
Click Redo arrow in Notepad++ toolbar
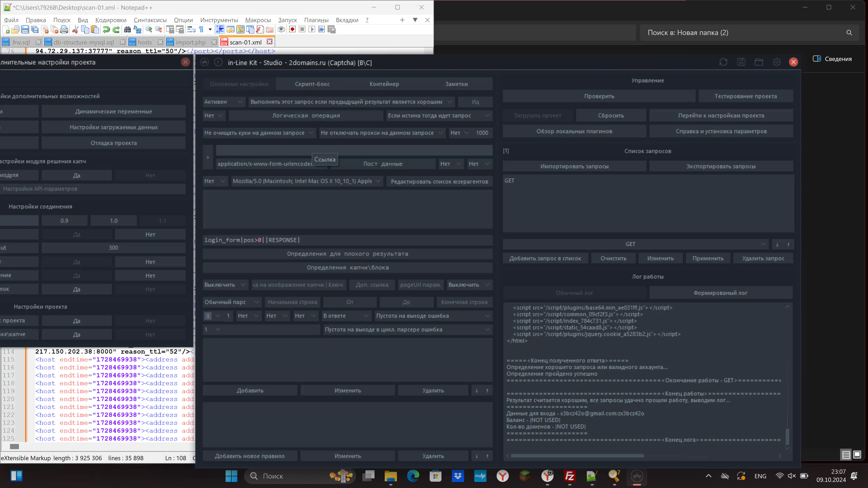tap(116, 30)
